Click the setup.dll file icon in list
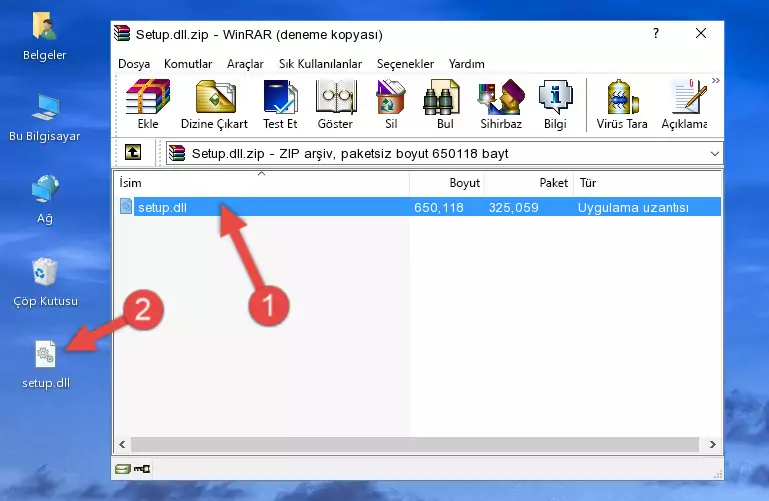 pyautogui.click(x=126, y=206)
